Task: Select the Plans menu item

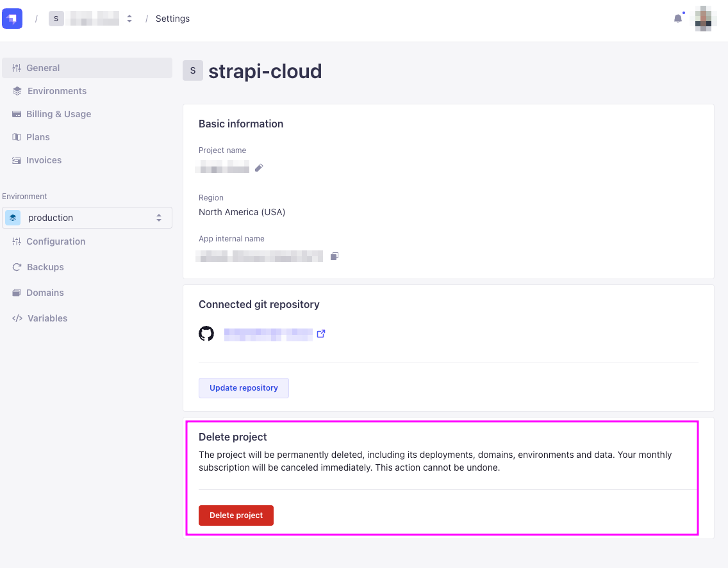Action: pos(38,137)
